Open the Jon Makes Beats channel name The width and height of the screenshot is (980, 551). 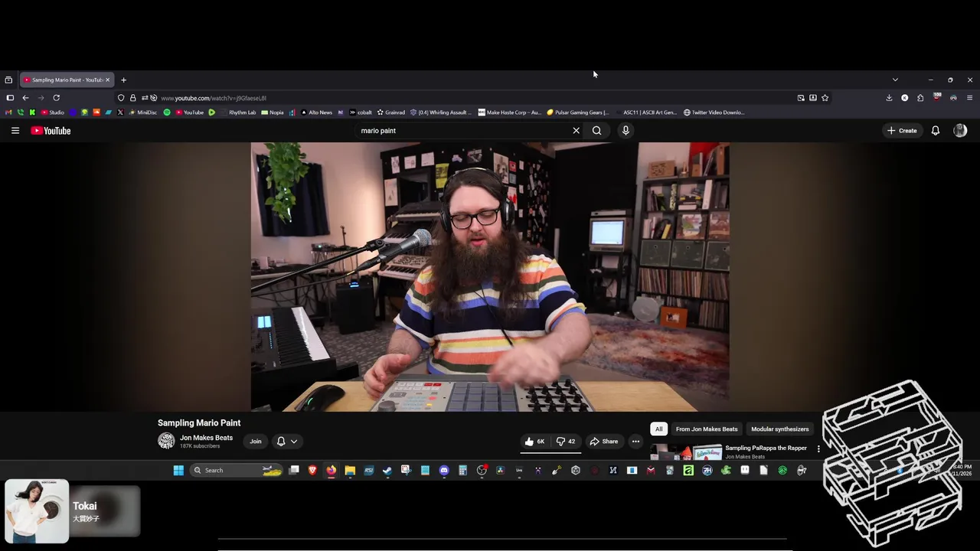(x=206, y=438)
